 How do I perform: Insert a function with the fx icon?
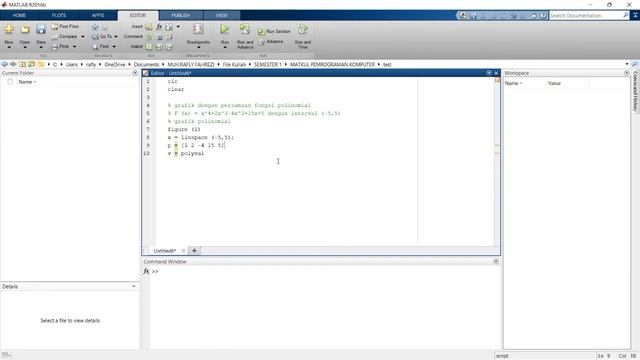(x=159, y=27)
